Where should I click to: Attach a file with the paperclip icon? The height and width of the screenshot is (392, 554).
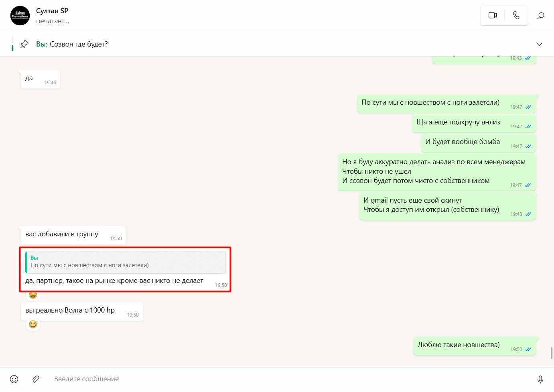(x=36, y=379)
